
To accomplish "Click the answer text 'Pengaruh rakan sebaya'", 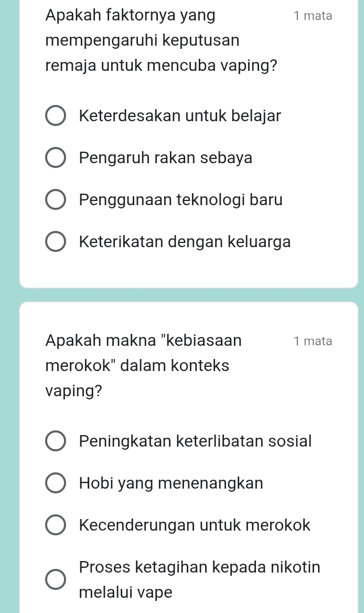I will (x=166, y=157).
